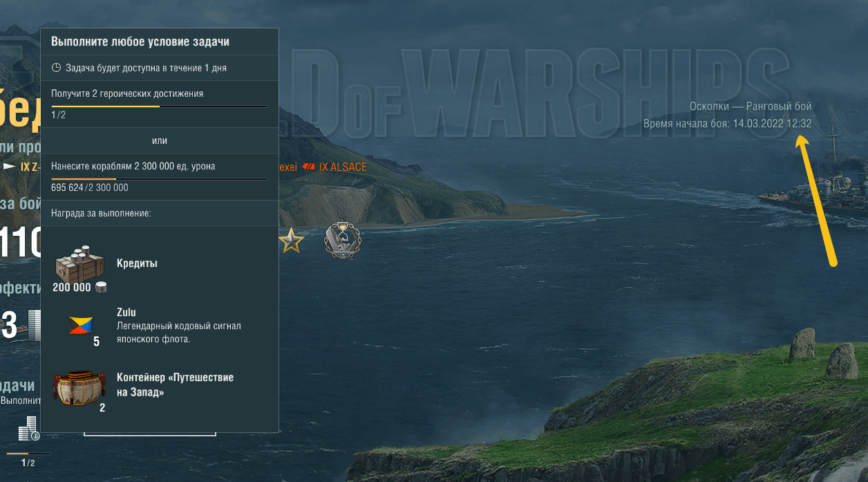Image resolution: width=868 pixels, height=482 pixels.
Task: Click the «Осколки — Ранговый бой» label
Action: (751, 106)
